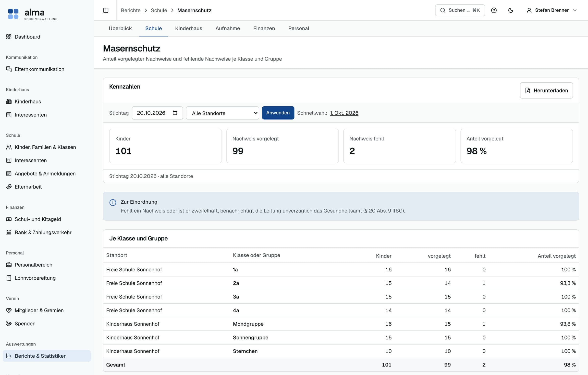Select Berichte & Statistiken

47,356
